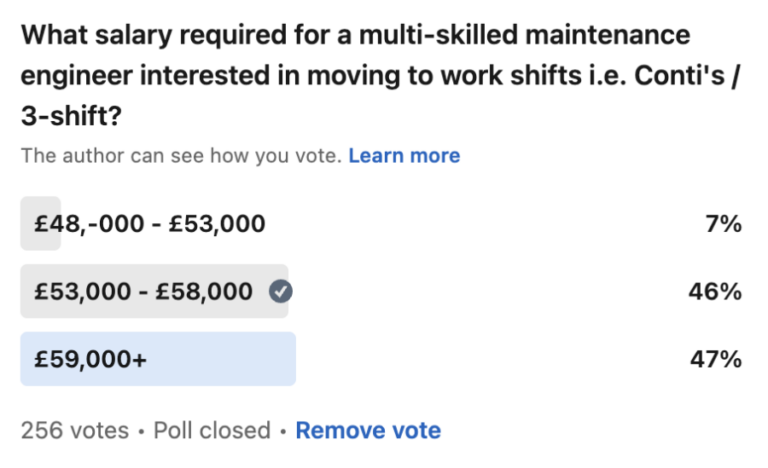
Task: Click the checkmark icon beside £53,000 - £58,000
Action: [x=281, y=291]
